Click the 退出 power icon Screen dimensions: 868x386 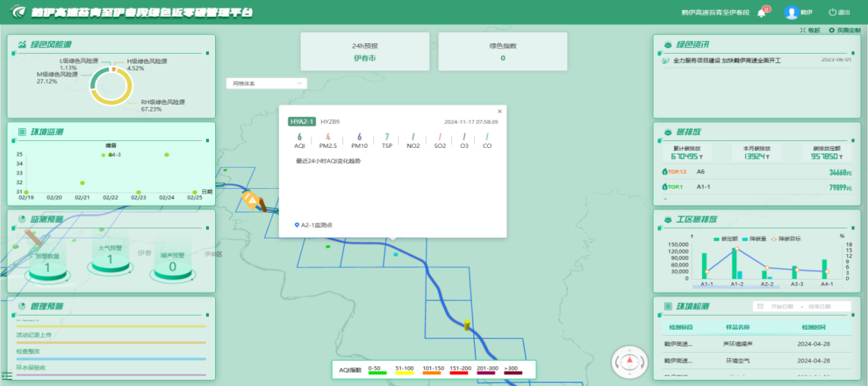click(833, 13)
